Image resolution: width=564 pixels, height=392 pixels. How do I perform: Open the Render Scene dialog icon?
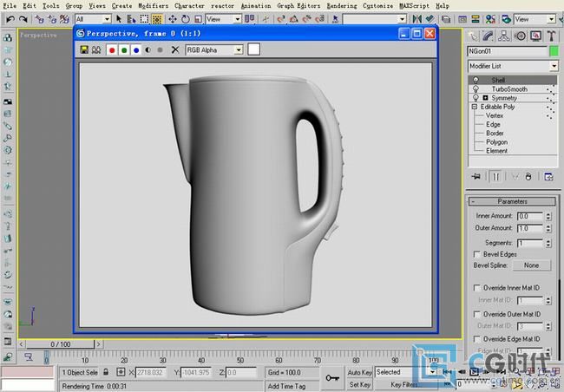click(506, 19)
